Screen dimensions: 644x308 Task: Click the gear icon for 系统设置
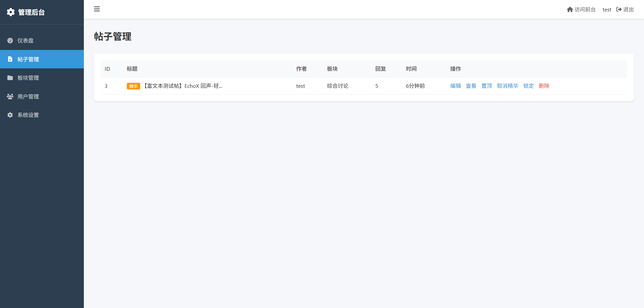pyautogui.click(x=10, y=115)
